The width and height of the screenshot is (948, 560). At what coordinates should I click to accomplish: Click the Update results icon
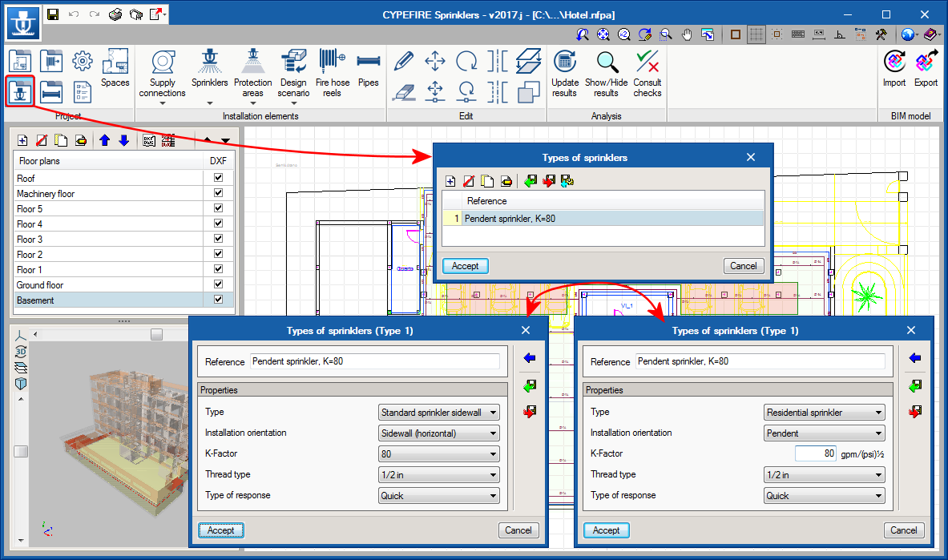click(x=565, y=72)
